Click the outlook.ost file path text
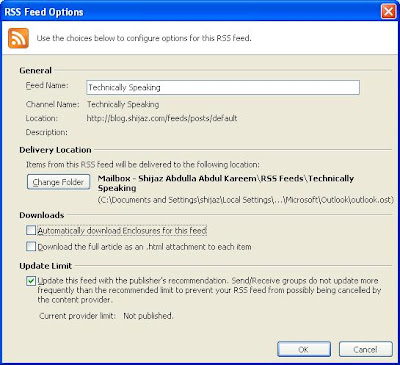 [246, 200]
